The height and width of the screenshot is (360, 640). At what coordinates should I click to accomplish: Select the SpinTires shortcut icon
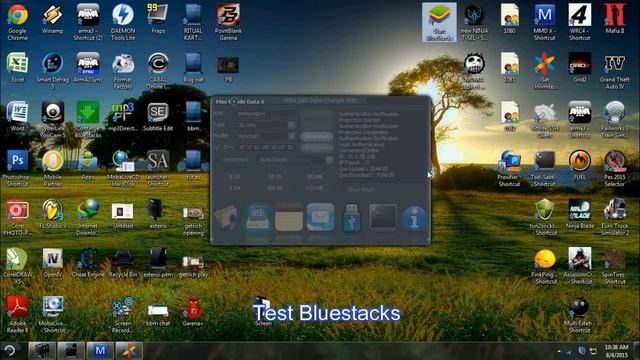615,265
